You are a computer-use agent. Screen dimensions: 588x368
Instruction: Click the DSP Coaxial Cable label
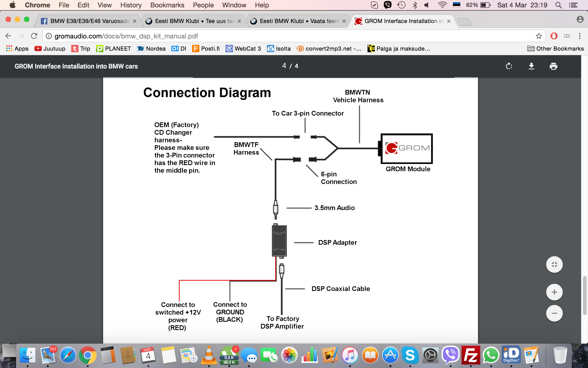[341, 289]
